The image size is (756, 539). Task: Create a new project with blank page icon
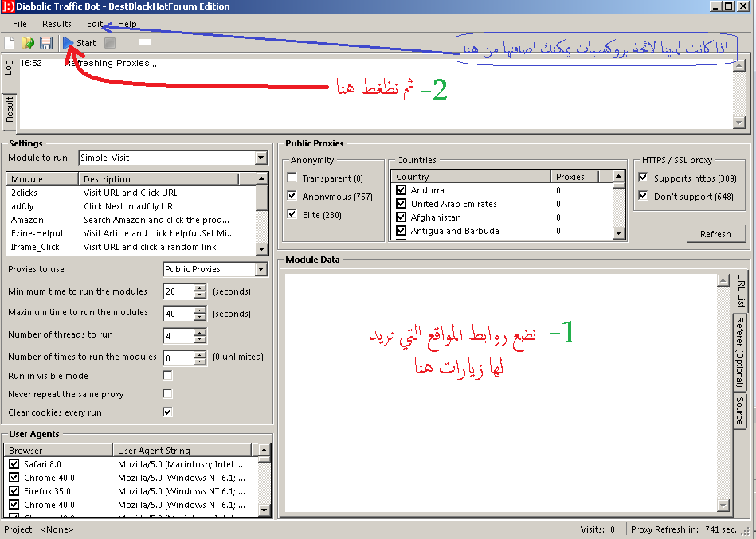[x=10, y=43]
